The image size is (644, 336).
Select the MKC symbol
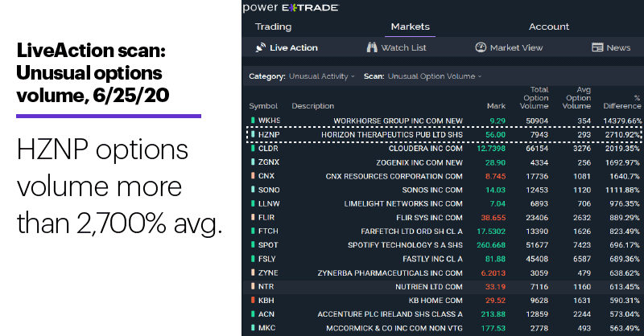tap(266, 328)
